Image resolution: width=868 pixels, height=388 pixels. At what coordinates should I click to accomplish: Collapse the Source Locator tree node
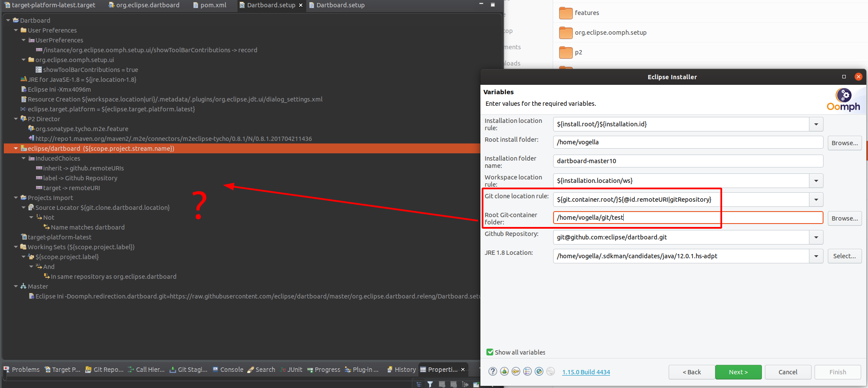click(x=24, y=207)
